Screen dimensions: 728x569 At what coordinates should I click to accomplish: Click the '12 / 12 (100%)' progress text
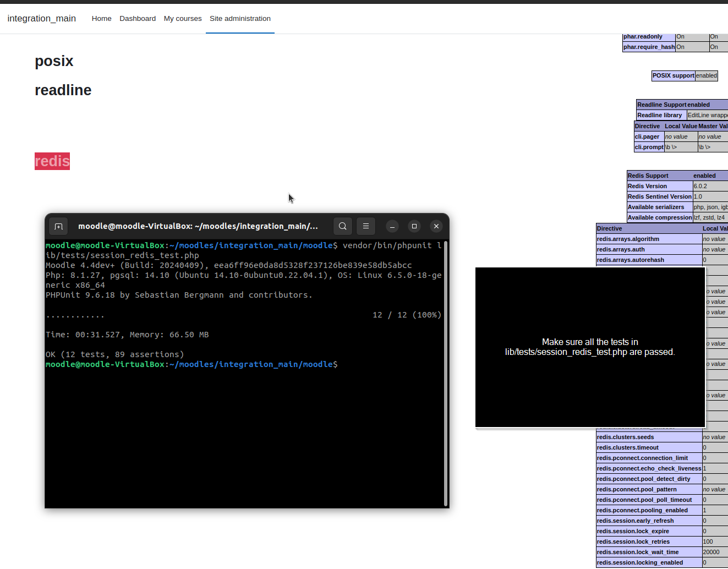(407, 315)
